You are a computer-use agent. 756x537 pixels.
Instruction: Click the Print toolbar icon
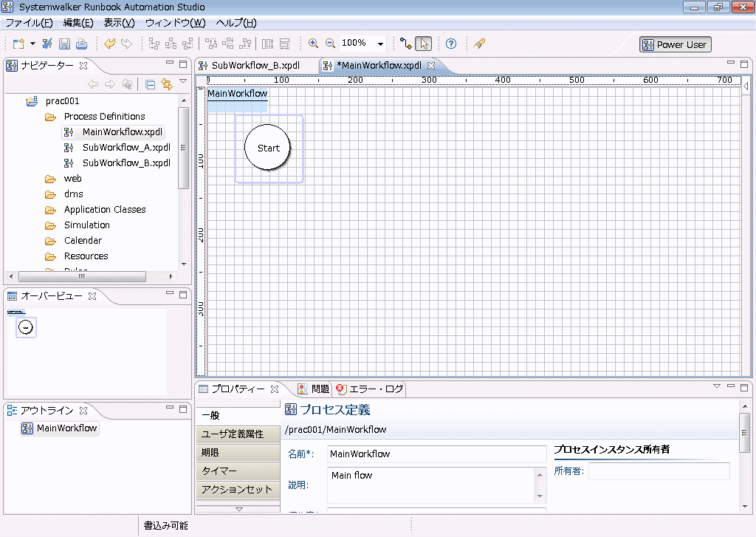[x=81, y=44]
